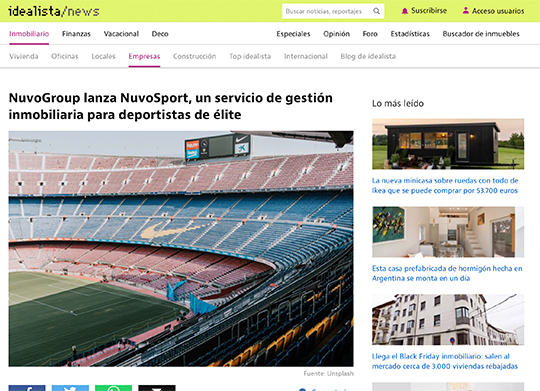Open the Opinión menu item
This screenshot has width=540, height=391.
tap(336, 34)
